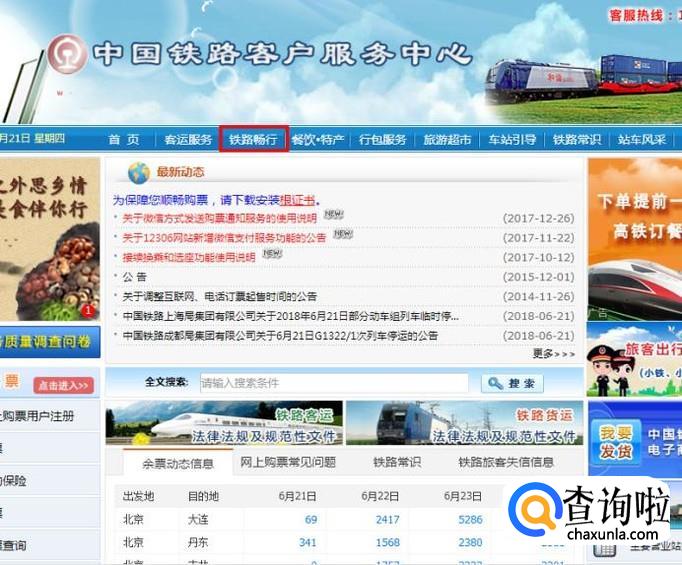Viewport: 682px width, 565px height.
Task: Click the 341 value for 北京-丹东
Action: pyautogui.click(x=308, y=542)
